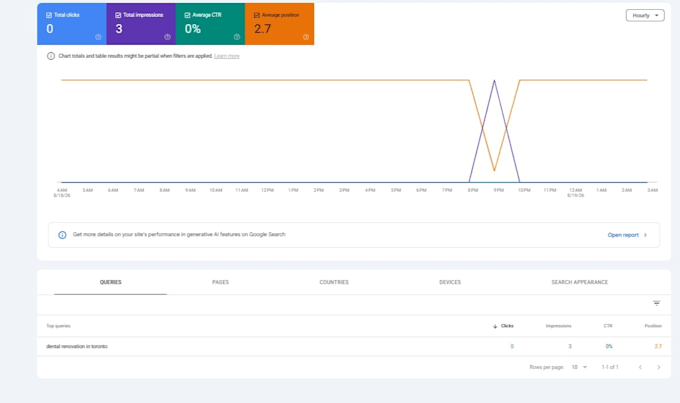Image resolution: width=680 pixels, height=403 pixels.
Task: Switch to the Devices tab
Action: [450, 282]
